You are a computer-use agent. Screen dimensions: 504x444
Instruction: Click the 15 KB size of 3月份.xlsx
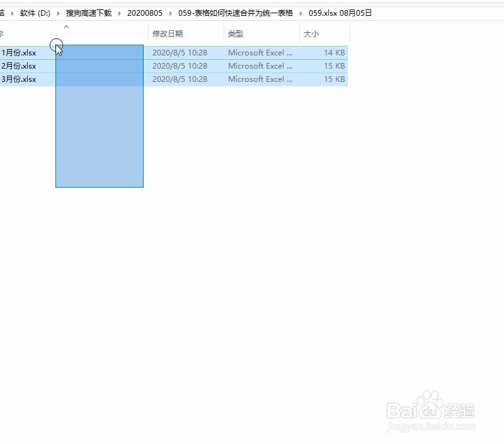pyautogui.click(x=335, y=79)
